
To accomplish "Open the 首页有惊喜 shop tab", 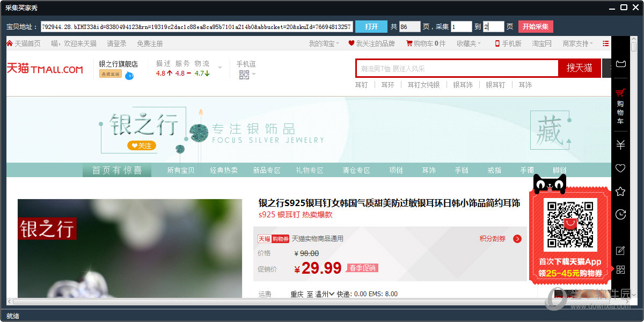I will 117,170.
